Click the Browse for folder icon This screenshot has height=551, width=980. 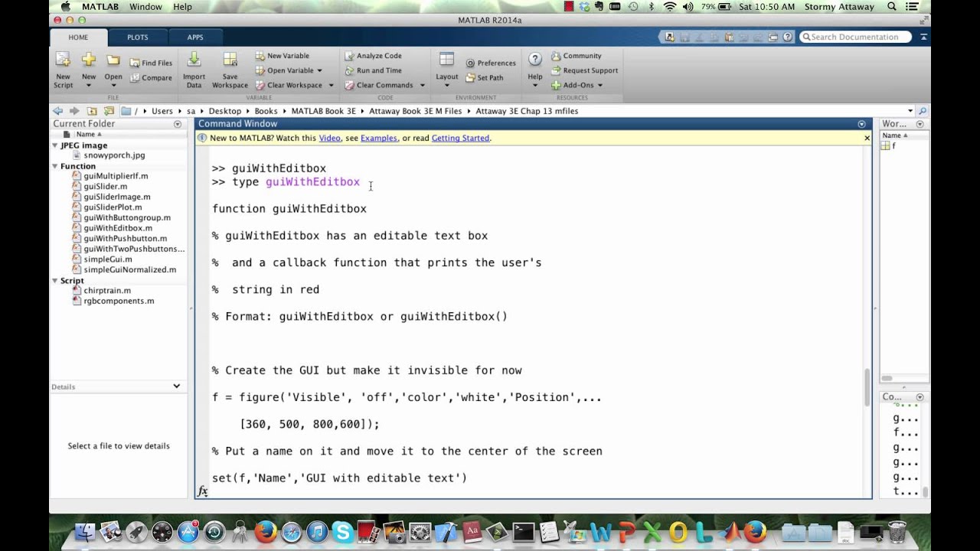[x=109, y=111]
